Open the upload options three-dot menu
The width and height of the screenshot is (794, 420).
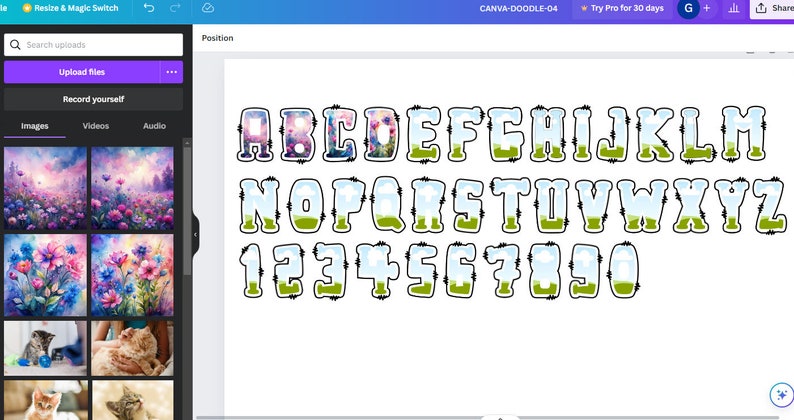coord(172,72)
